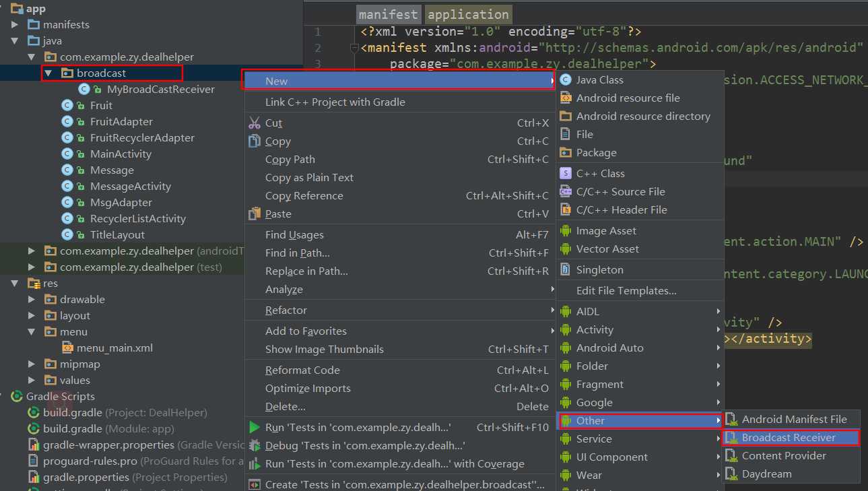Select Link C++ Project with Gradle
This screenshot has width=868, height=491.
pyautogui.click(x=400, y=102)
